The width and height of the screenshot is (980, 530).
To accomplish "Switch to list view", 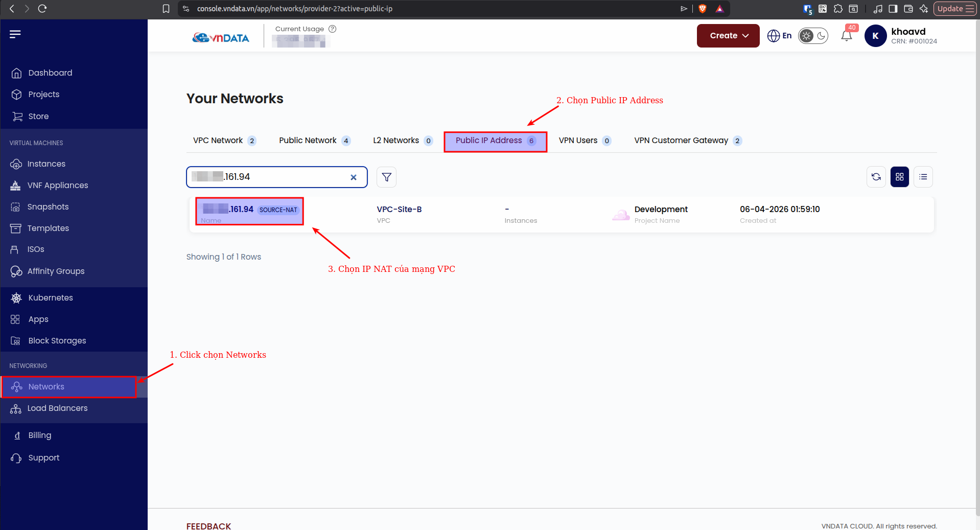I will coord(923,177).
